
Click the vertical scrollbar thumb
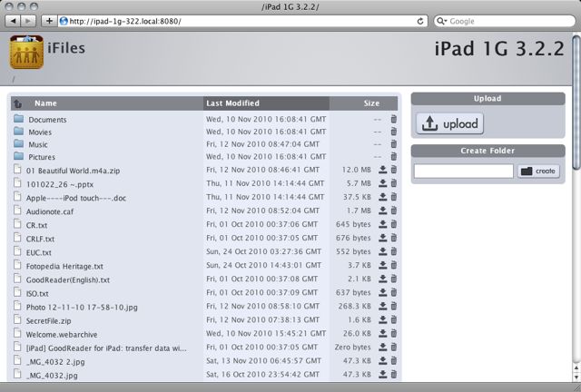click(x=576, y=102)
